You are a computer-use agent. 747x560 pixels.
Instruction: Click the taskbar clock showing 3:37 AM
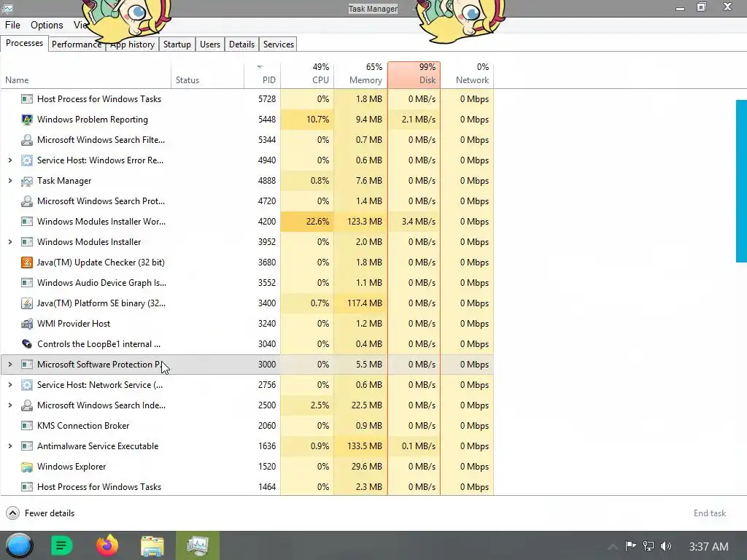coord(709,547)
